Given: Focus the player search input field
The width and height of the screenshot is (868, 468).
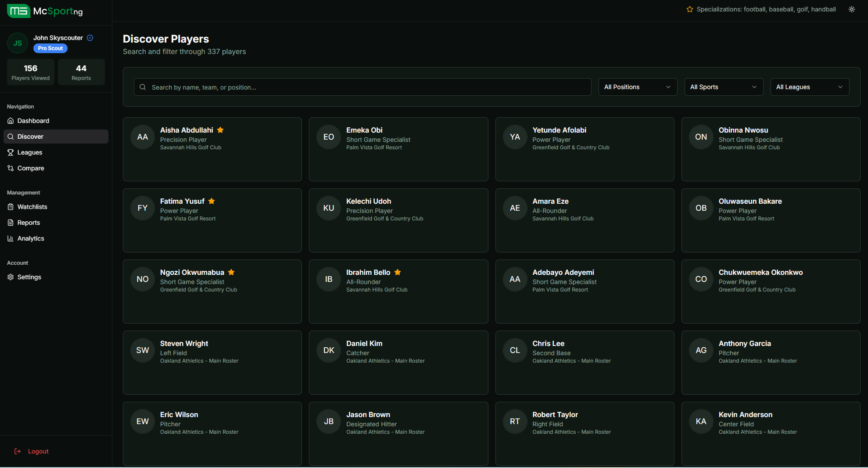Looking at the screenshot, I should click(x=369, y=87).
